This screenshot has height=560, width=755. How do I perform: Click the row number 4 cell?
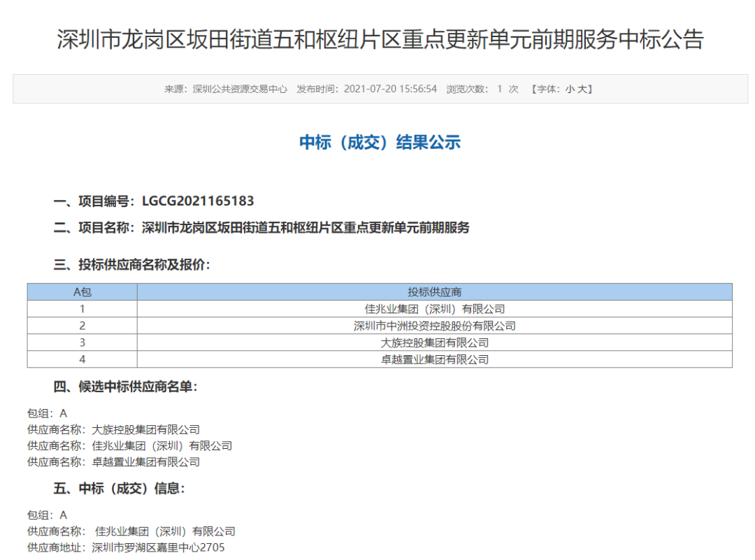tap(82, 359)
